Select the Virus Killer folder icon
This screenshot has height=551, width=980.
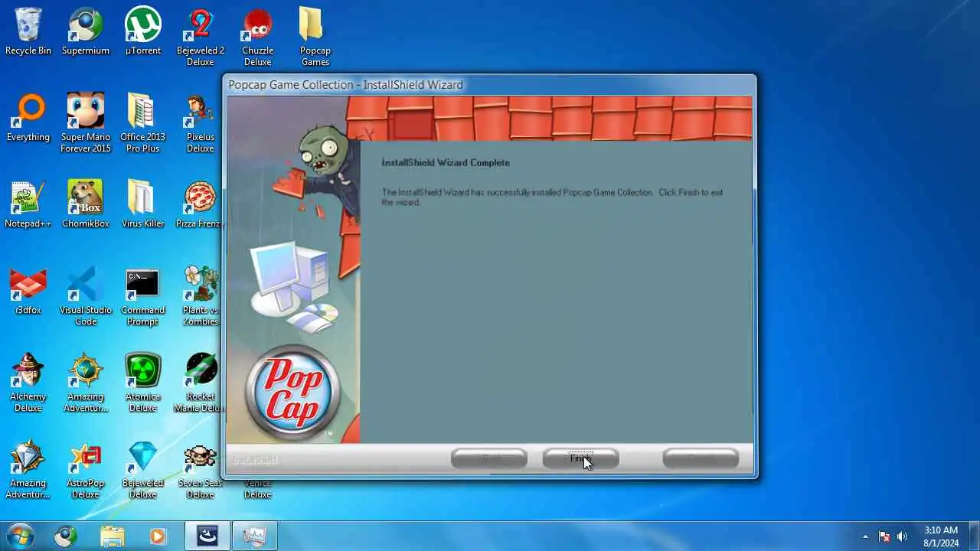pos(143,205)
